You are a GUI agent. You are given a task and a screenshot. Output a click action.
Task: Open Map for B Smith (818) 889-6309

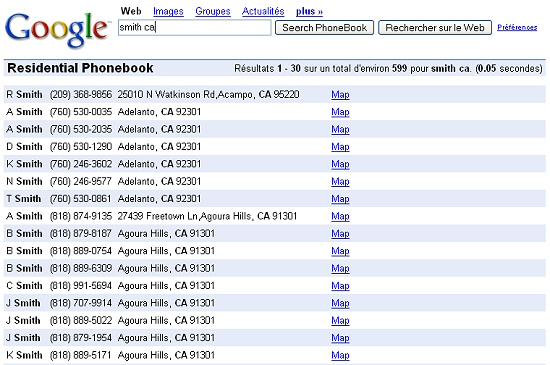tap(340, 268)
